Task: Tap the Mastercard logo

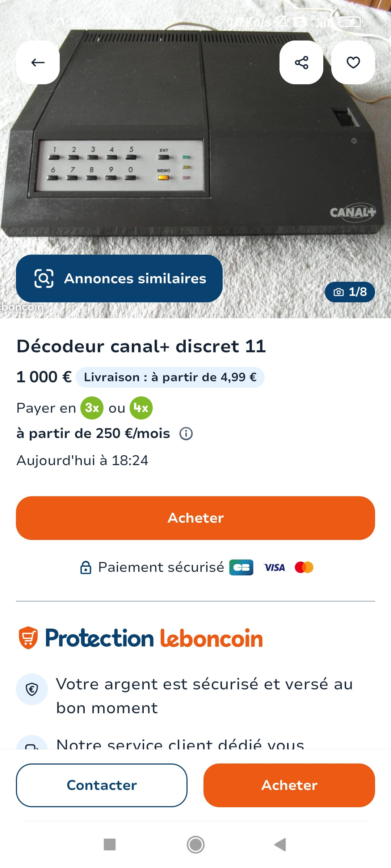Action: tap(304, 567)
